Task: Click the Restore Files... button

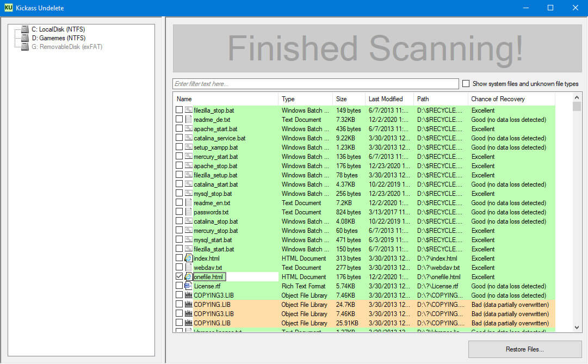Action: (524, 349)
